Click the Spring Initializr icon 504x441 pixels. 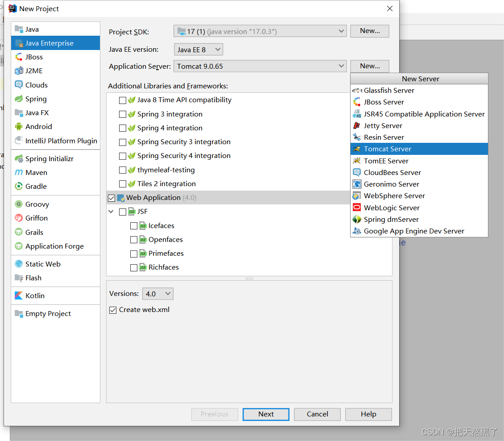[19, 158]
